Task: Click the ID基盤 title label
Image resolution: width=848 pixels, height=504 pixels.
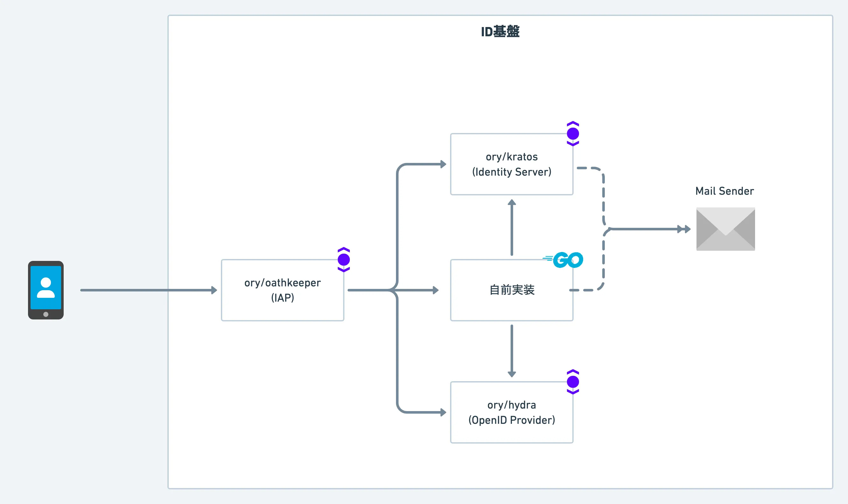Action: [500, 31]
